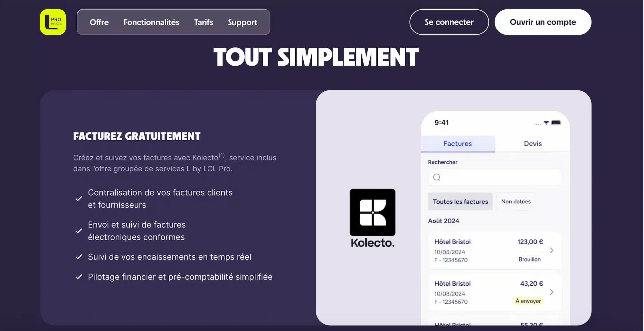Viewport: 644px width, 331px height.
Task: Expand the first Hôtel Bristol invoice details
Action: coord(552,251)
